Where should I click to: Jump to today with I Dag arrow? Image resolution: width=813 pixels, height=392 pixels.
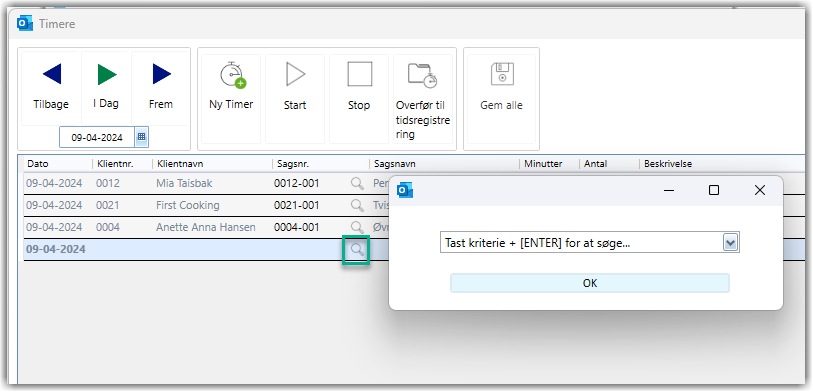[107, 74]
